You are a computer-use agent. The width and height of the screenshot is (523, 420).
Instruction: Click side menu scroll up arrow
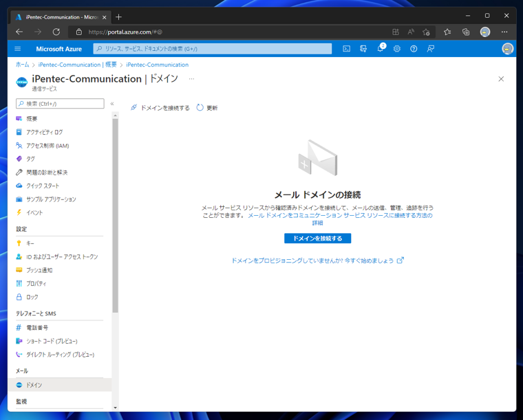coord(116,115)
